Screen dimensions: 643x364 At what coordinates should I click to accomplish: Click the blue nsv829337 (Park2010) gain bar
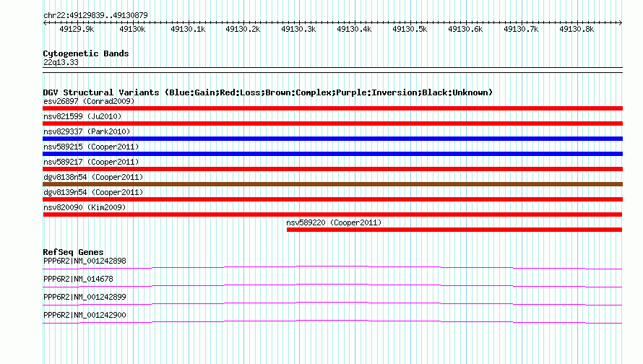tap(332, 139)
